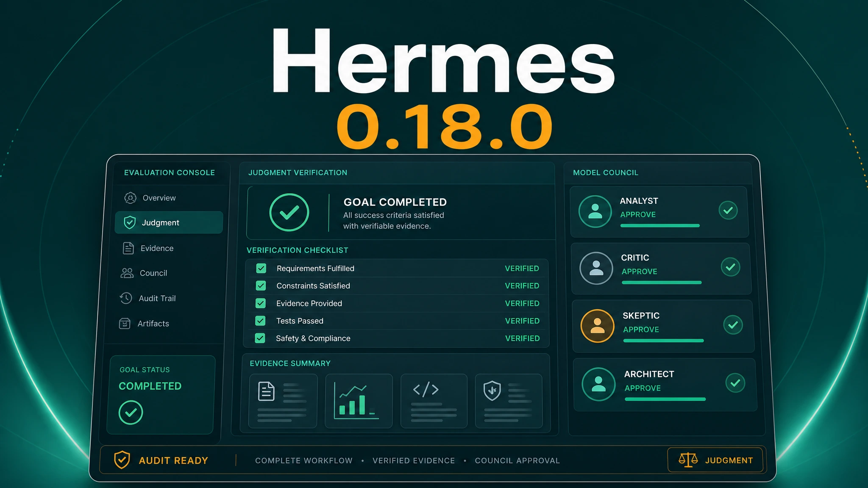Open the Evidence document icon
Image resolution: width=868 pixels, height=488 pixels.
[x=128, y=248]
